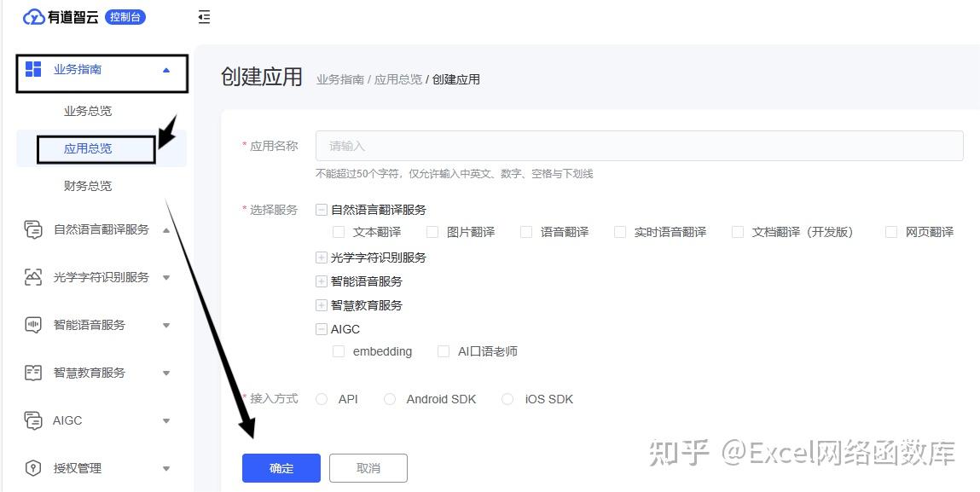
Task: Open 业务总览 in the sidebar
Action: pyautogui.click(x=88, y=112)
